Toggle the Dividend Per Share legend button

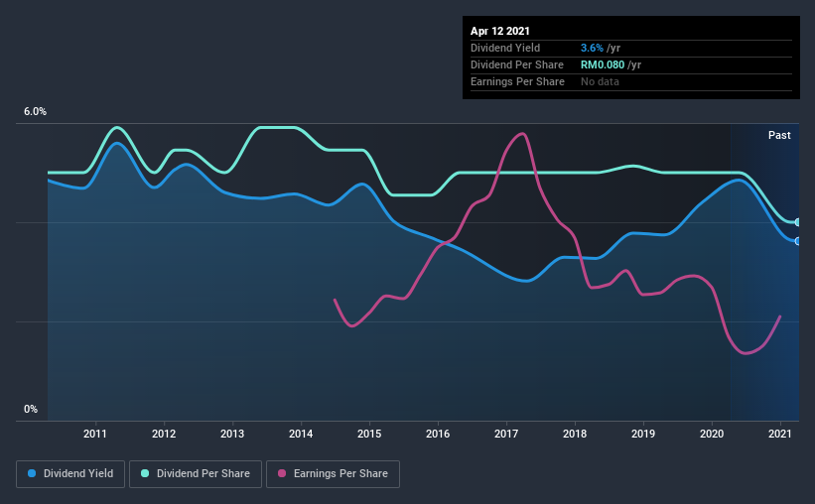(x=196, y=474)
